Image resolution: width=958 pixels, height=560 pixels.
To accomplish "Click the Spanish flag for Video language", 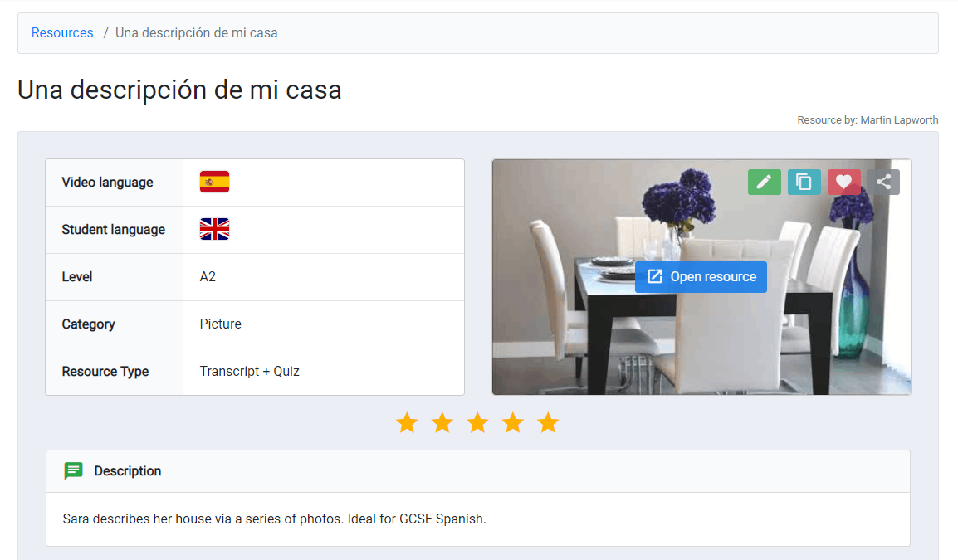I will coord(214,182).
